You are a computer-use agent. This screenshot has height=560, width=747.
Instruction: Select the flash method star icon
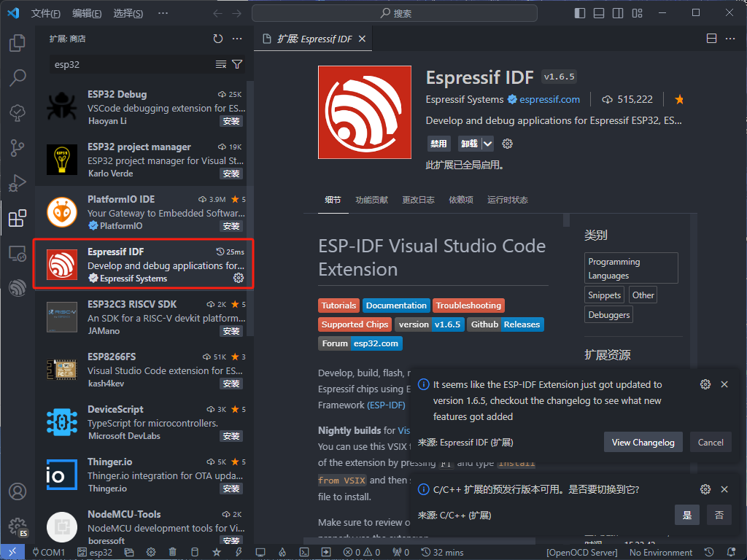216,553
